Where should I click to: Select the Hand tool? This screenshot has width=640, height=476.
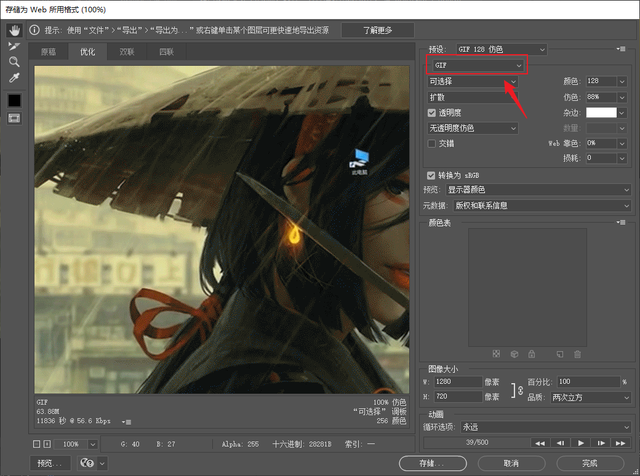click(x=14, y=30)
